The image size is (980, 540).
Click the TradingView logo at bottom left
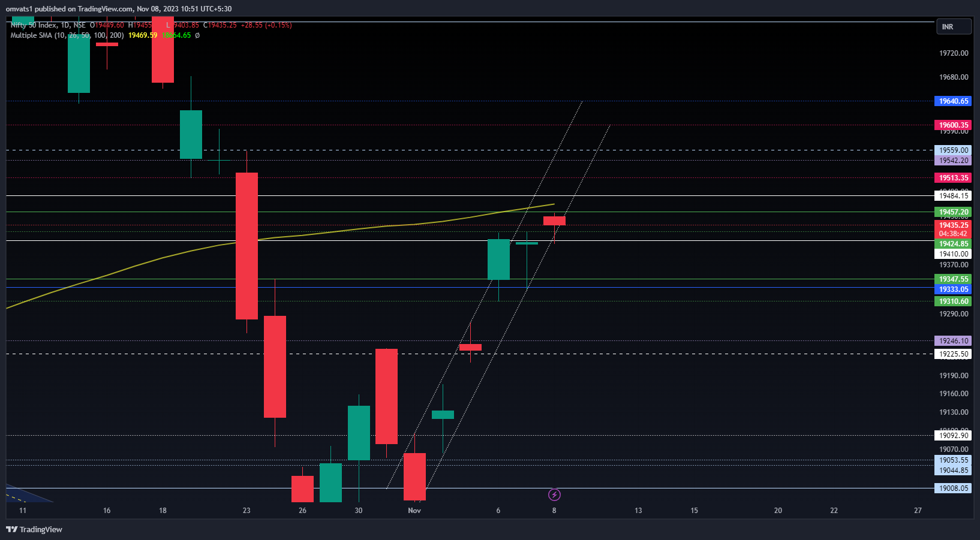[x=34, y=529]
